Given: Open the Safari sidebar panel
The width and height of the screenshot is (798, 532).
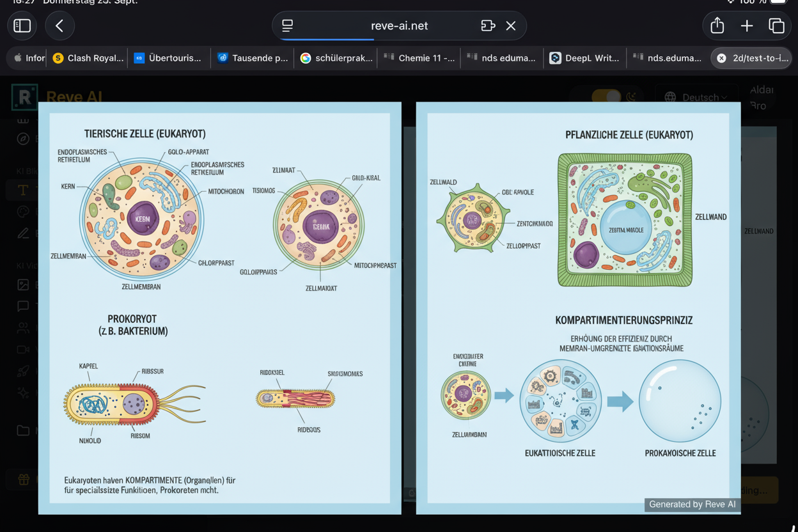Looking at the screenshot, I should 22,26.
